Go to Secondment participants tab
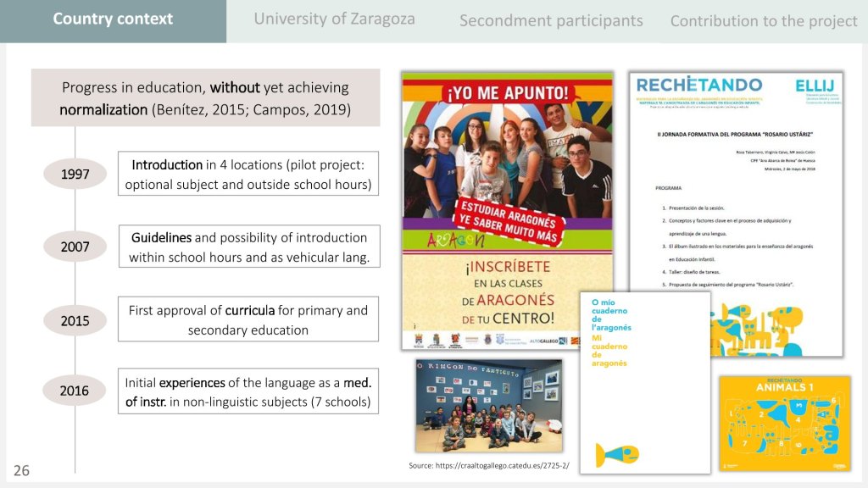 point(551,20)
